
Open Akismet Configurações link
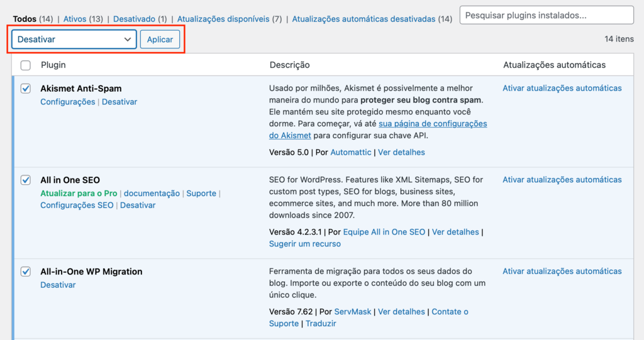tap(67, 102)
